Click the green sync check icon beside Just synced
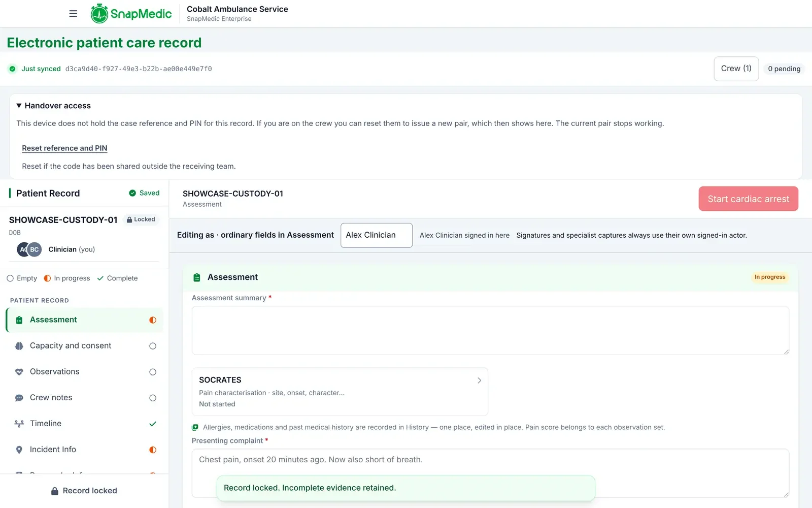812x508 pixels. click(12, 69)
